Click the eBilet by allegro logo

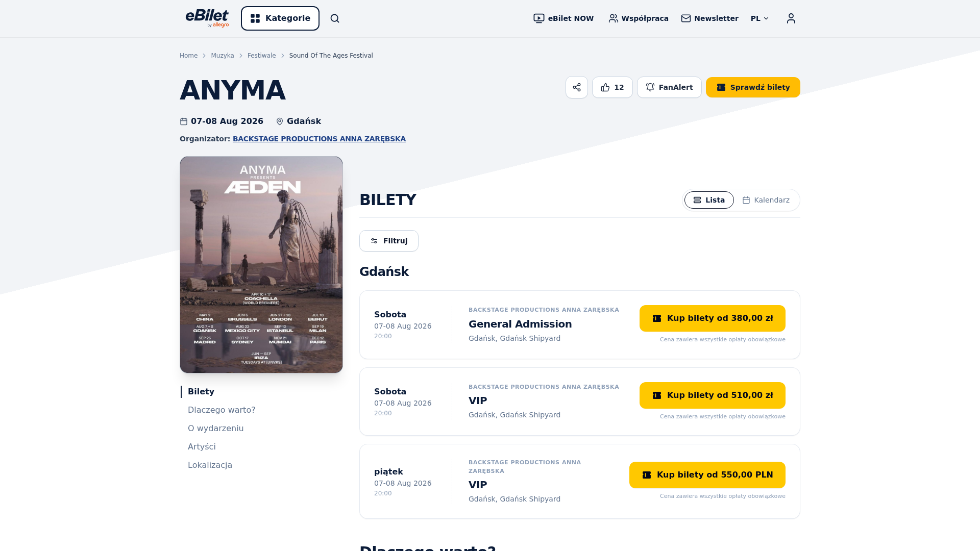[x=207, y=18]
